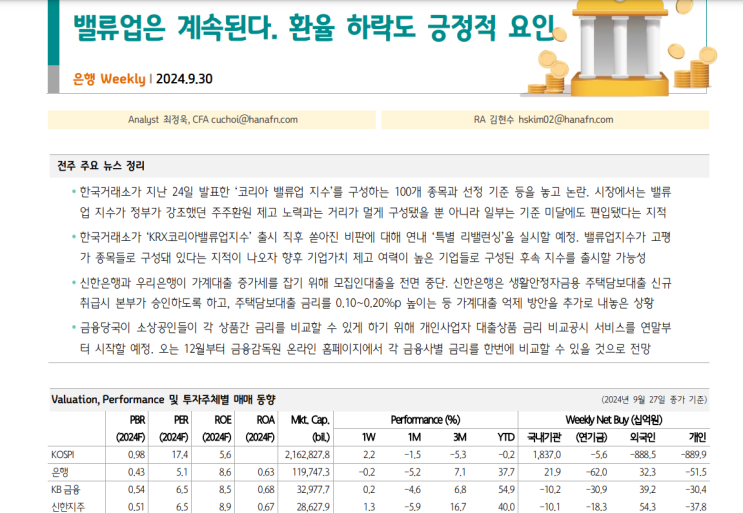This screenshot has width=743, height=513.
Task: Click KB금융 YTD value '54.9'
Action: [507, 490]
